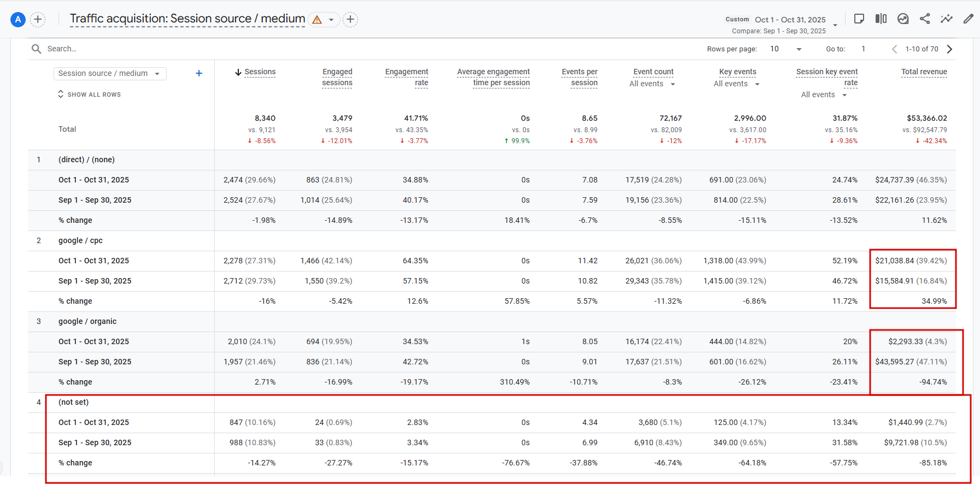This screenshot has width=980, height=484.
Task: Sort by Event count column header
Action: (654, 72)
